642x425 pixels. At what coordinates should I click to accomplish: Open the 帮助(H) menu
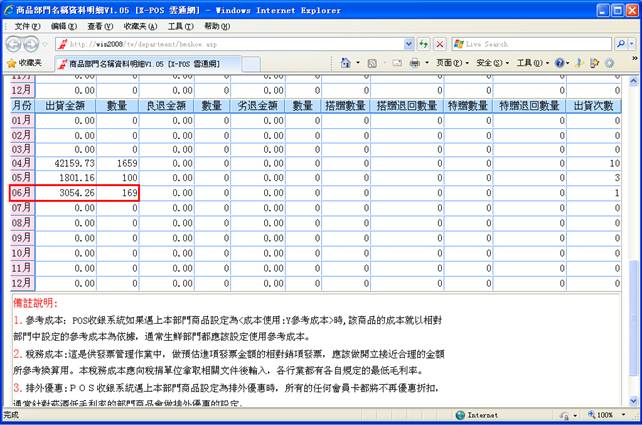[x=217, y=25]
